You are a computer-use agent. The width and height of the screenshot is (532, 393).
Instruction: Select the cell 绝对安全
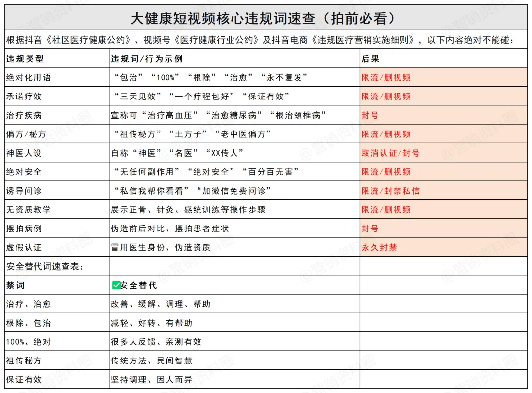57,171
